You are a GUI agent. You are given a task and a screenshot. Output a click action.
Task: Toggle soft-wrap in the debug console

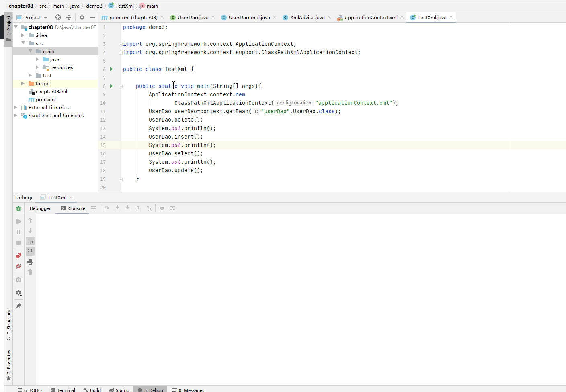pyautogui.click(x=30, y=241)
